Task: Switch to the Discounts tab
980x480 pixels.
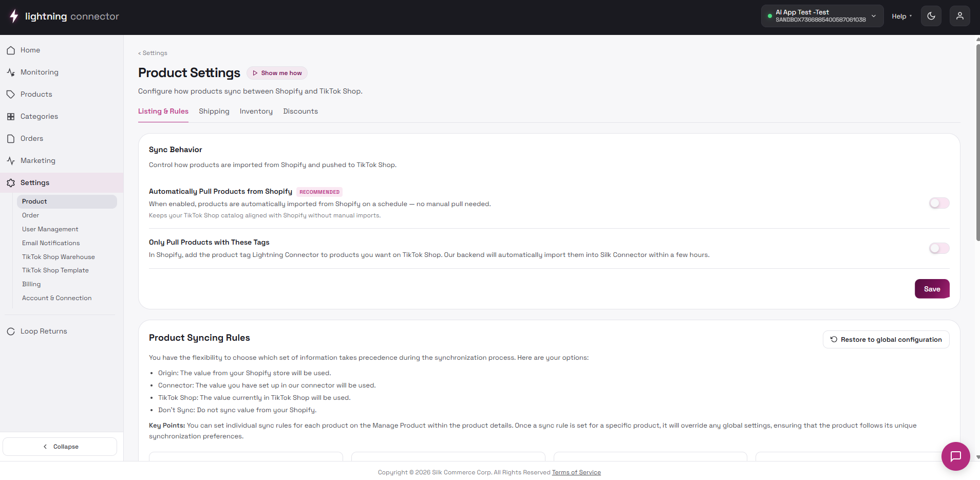Action: pos(300,112)
